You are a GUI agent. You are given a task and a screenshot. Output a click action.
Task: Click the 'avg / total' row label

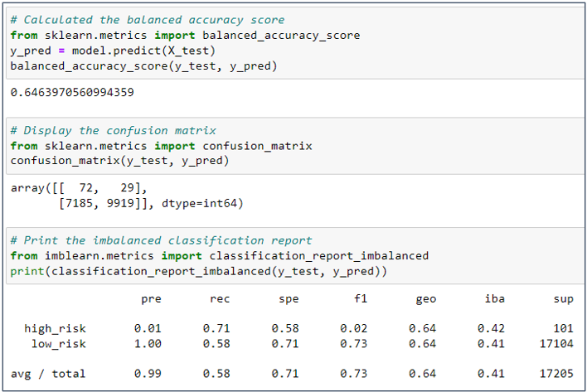pyautogui.click(x=48, y=374)
